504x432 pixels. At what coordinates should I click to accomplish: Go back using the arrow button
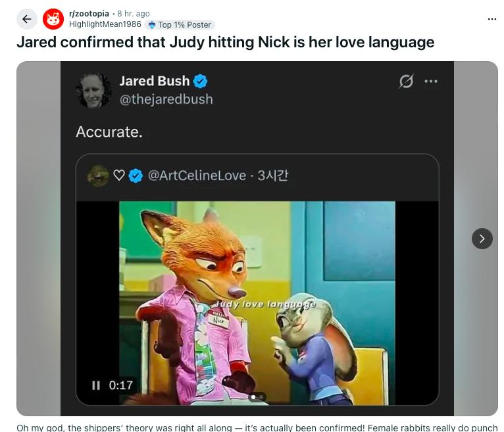27,19
